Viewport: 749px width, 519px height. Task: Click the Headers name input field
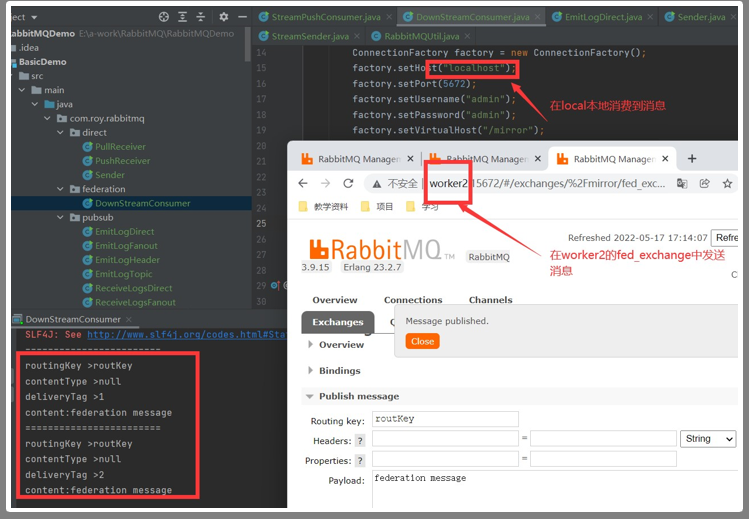click(x=445, y=438)
